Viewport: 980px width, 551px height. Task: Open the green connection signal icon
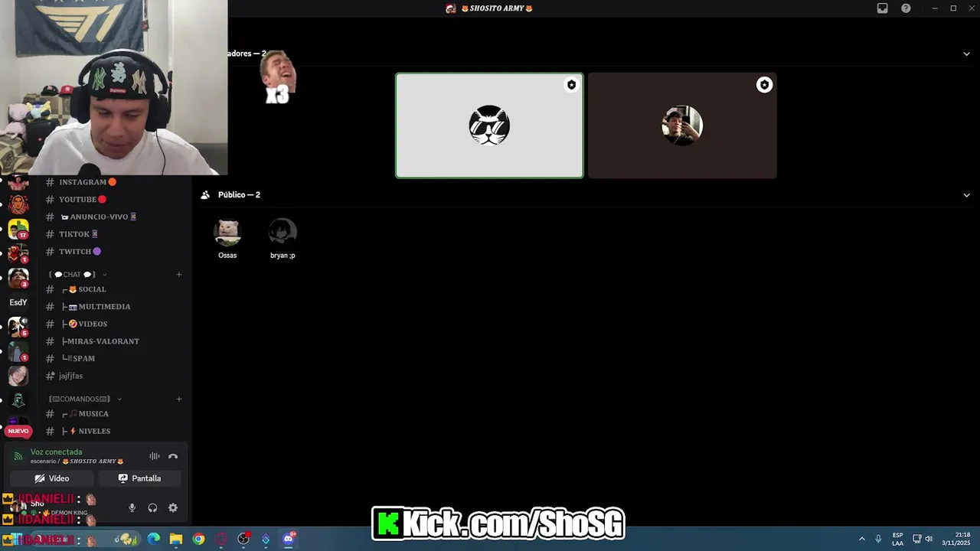pyautogui.click(x=18, y=457)
